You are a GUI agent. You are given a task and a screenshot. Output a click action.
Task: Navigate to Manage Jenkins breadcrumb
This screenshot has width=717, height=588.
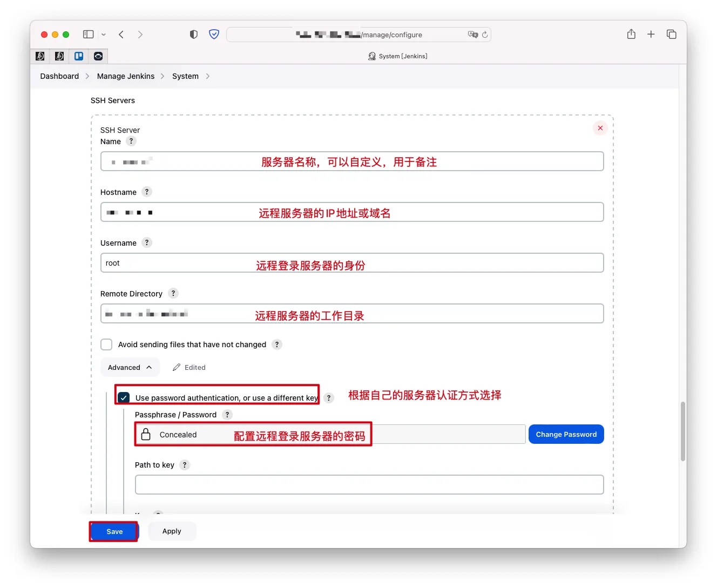pyautogui.click(x=126, y=76)
